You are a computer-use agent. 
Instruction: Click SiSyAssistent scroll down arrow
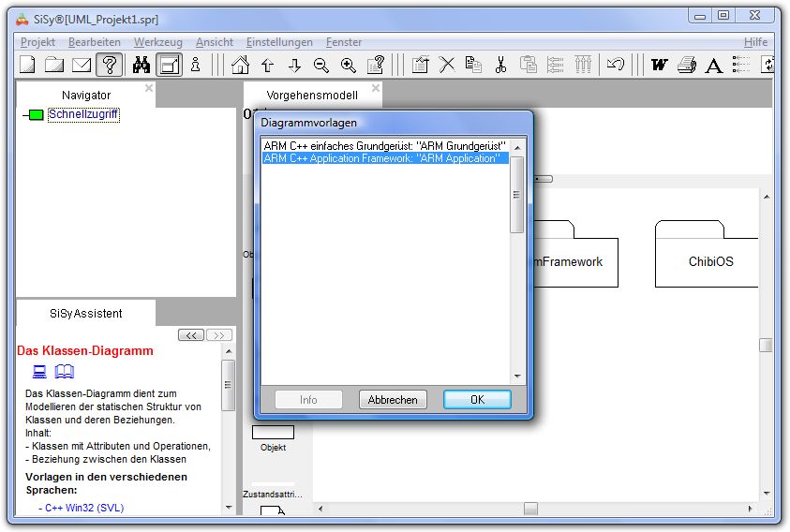229,508
